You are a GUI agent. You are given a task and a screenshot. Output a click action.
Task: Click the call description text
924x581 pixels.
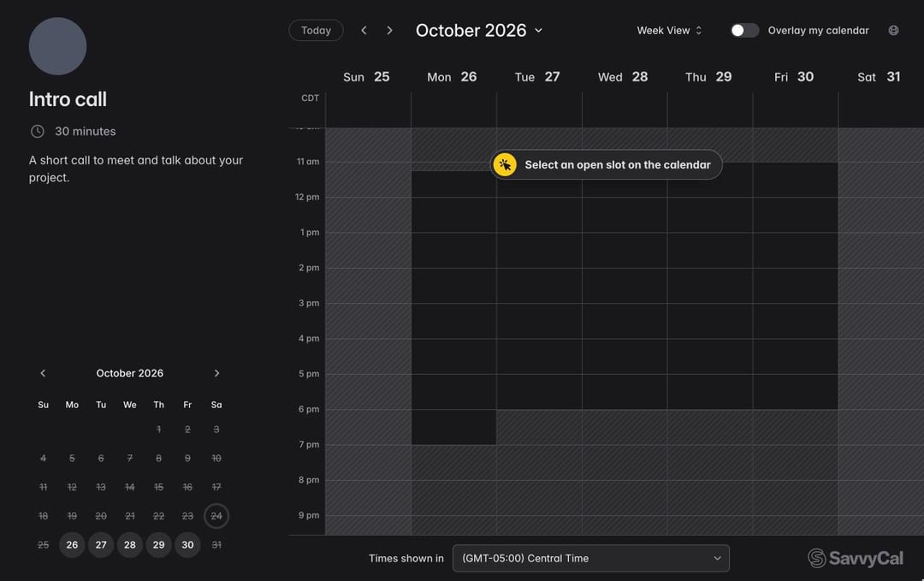click(135, 169)
